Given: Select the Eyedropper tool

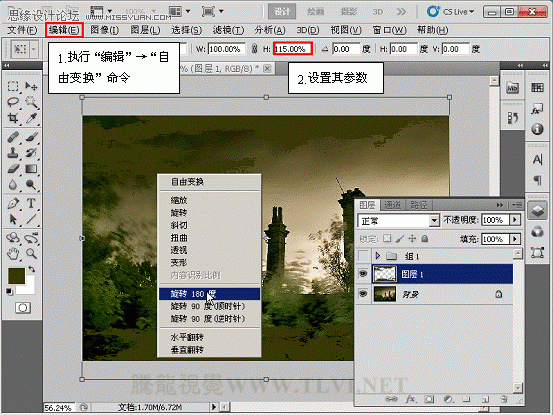Looking at the screenshot, I should coord(31,118).
